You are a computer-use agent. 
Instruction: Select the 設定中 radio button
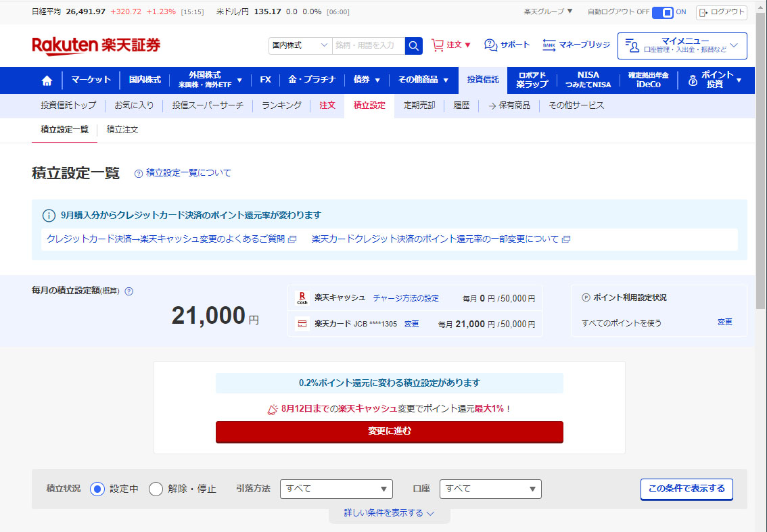(x=97, y=489)
